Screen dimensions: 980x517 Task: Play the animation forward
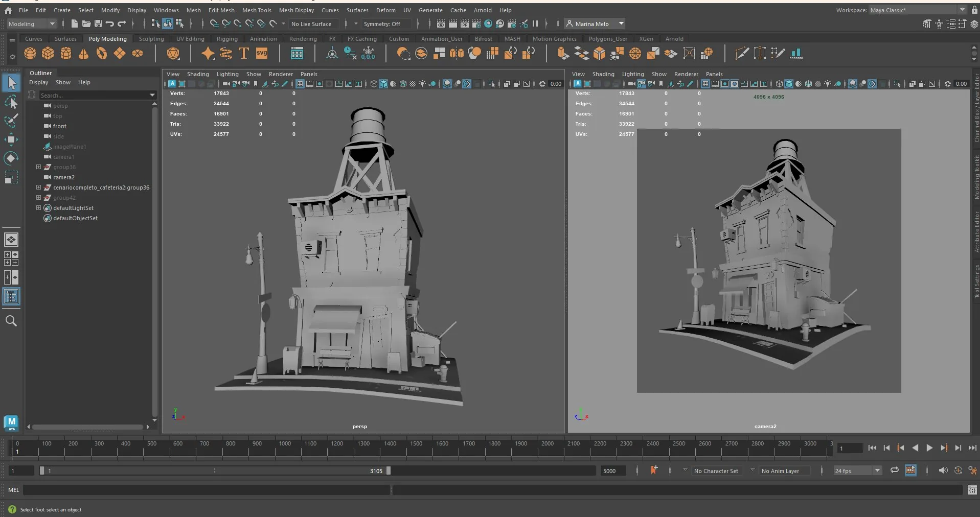(929, 448)
